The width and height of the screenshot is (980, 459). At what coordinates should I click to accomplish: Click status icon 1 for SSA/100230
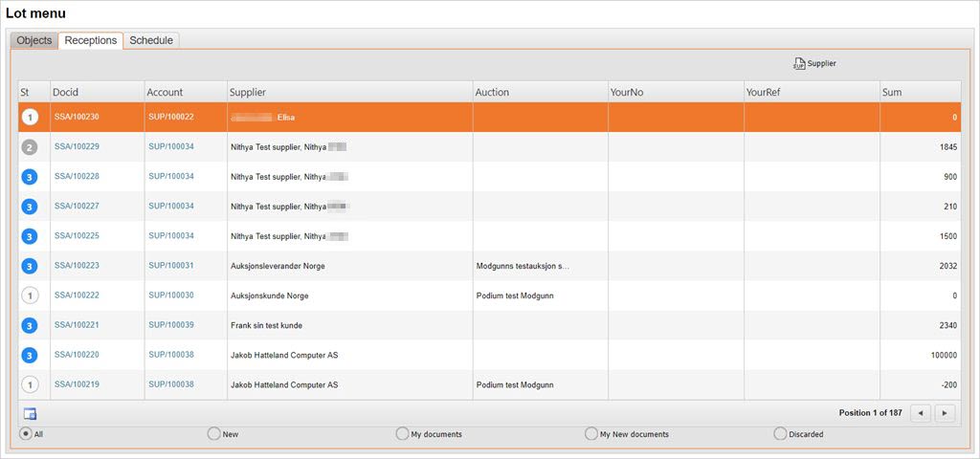pos(30,118)
